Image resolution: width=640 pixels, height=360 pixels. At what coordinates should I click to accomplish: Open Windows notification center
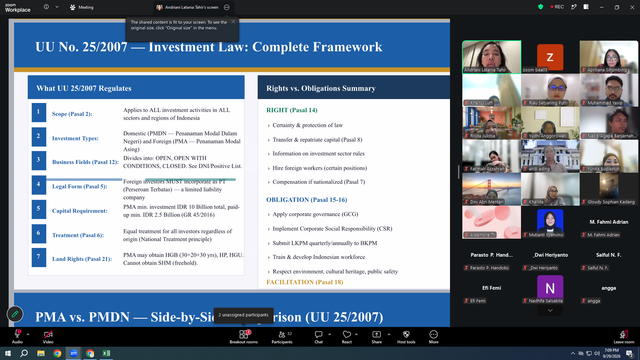pos(630,353)
